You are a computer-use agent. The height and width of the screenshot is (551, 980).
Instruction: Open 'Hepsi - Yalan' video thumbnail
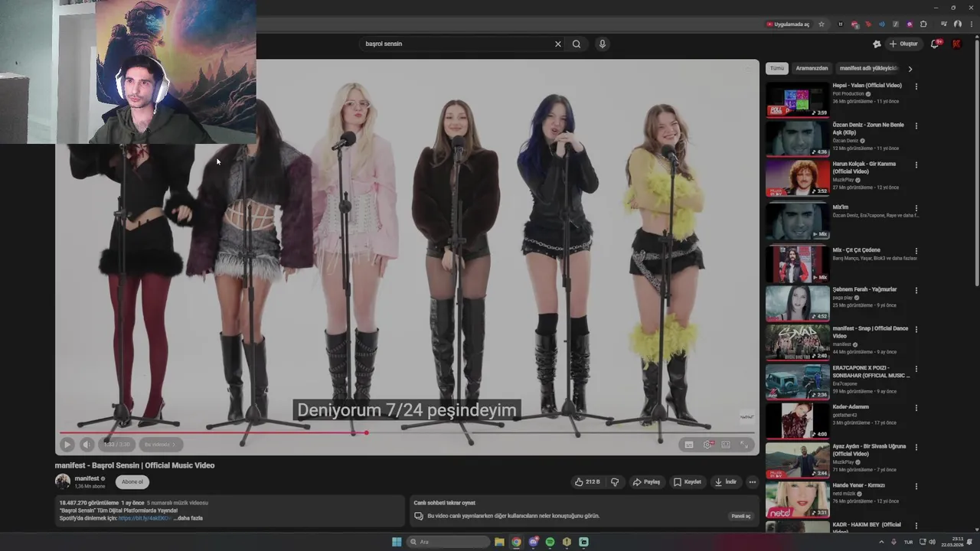(x=797, y=99)
